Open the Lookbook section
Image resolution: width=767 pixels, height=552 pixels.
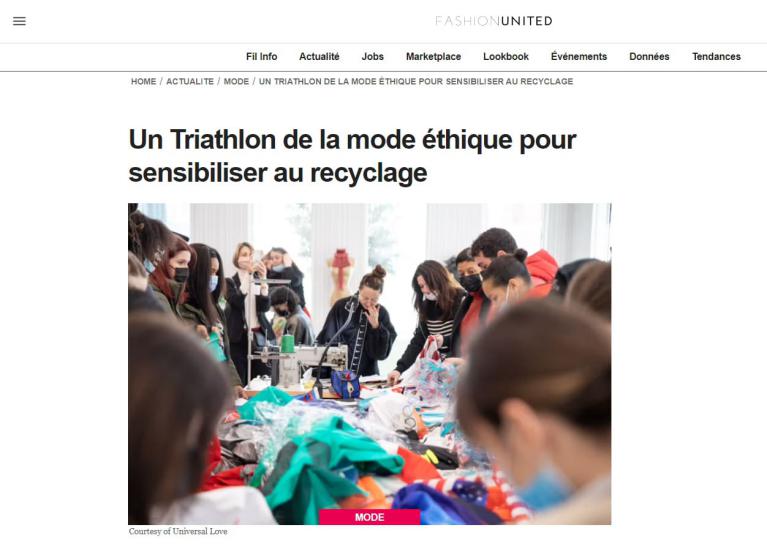tap(506, 56)
